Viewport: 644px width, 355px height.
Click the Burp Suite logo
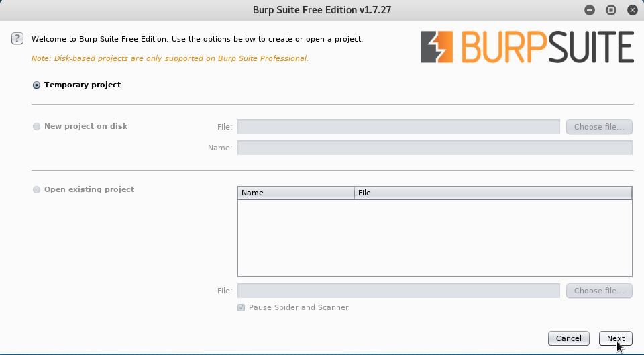tap(527, 47)
